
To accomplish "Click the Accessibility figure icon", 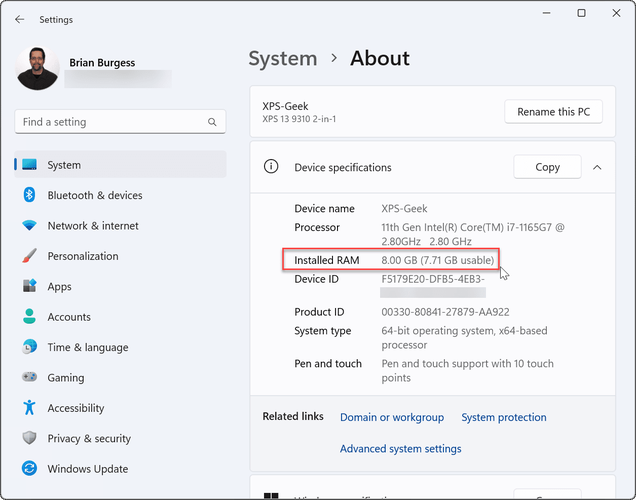I will coord(29,408).
